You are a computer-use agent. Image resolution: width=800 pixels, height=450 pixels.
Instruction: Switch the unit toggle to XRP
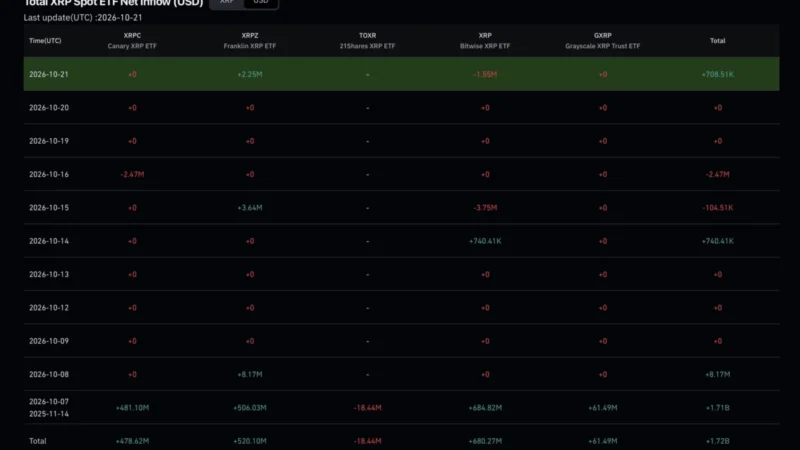[x=227, y=3]
